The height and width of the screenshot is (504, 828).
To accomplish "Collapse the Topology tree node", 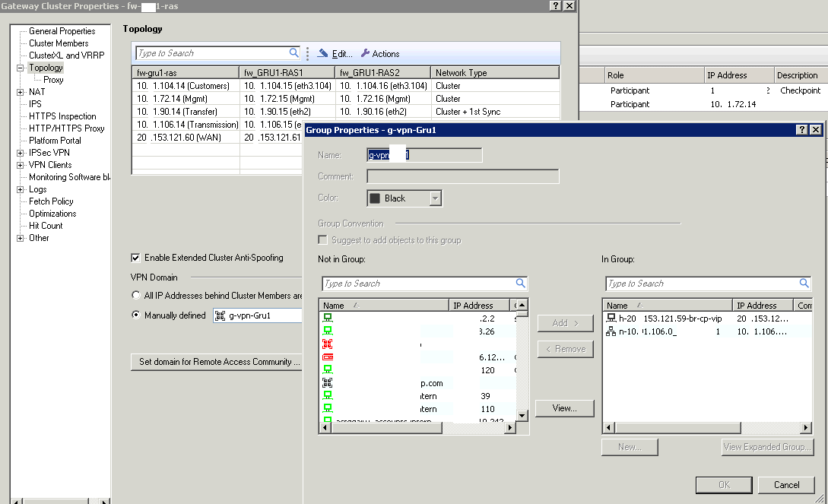I will [20, 68].
